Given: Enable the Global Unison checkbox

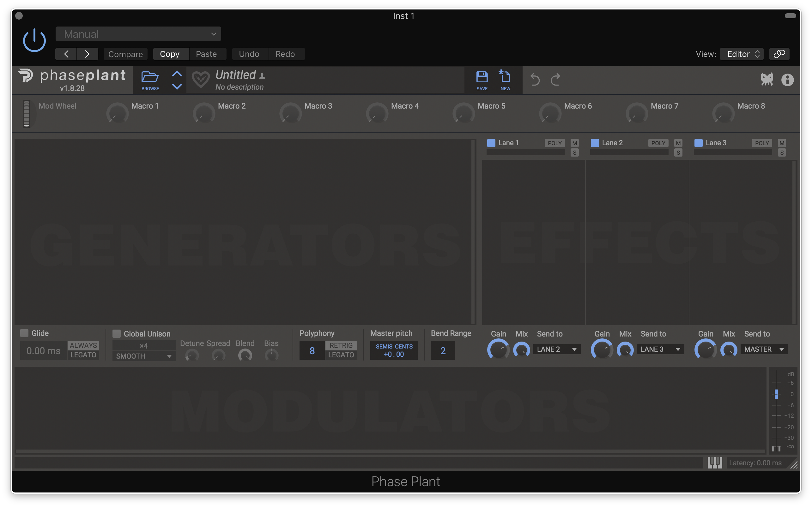Looking at the screenshot, I should (117, 334).
